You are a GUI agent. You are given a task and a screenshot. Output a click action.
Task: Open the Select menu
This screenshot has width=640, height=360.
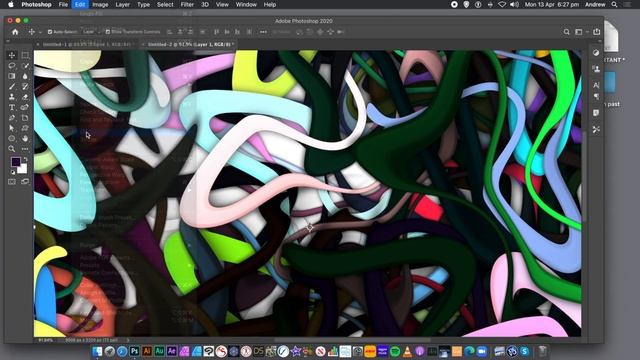point(165,4)
